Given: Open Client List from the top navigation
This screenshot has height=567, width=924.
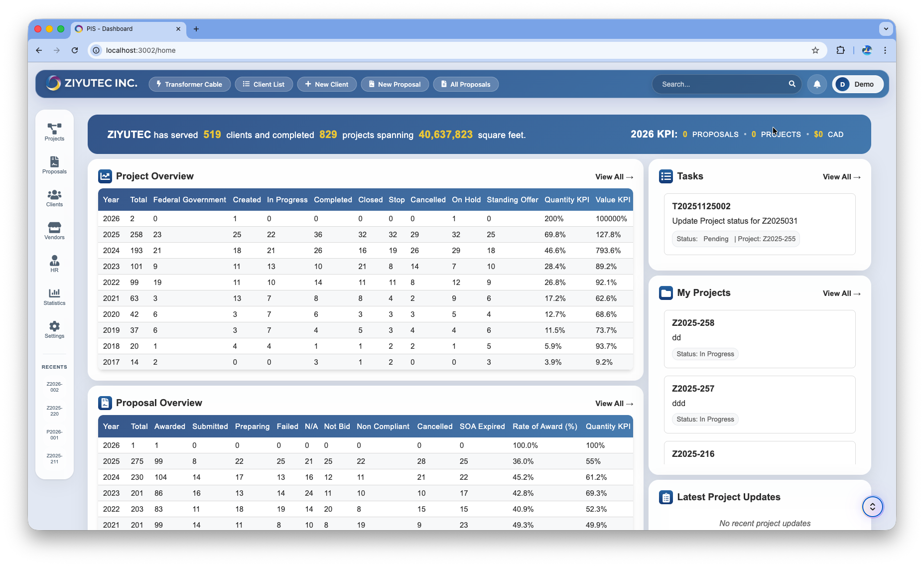Looking at the screenshot, I should click(264, 84).
